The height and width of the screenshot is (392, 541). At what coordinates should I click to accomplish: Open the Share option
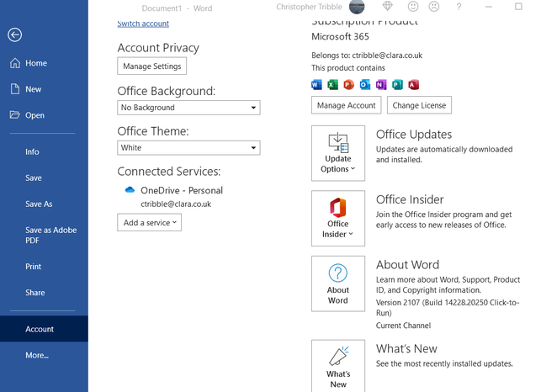point(44,293)
